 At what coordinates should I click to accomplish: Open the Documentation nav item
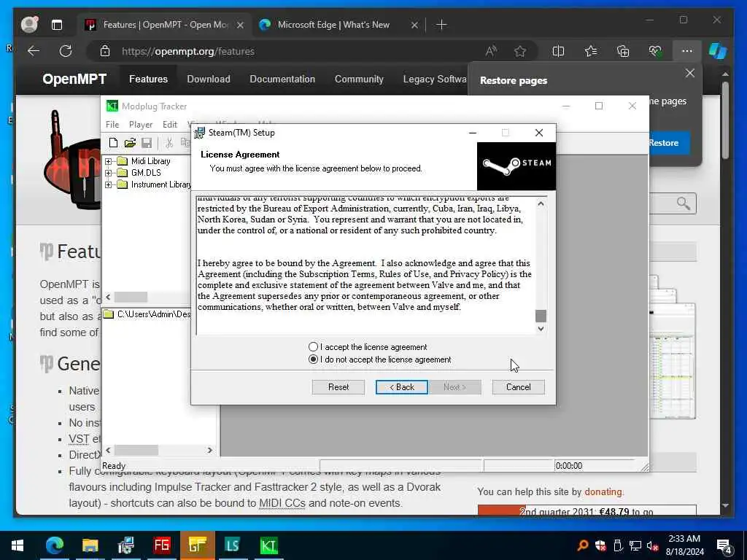point(282,79)
